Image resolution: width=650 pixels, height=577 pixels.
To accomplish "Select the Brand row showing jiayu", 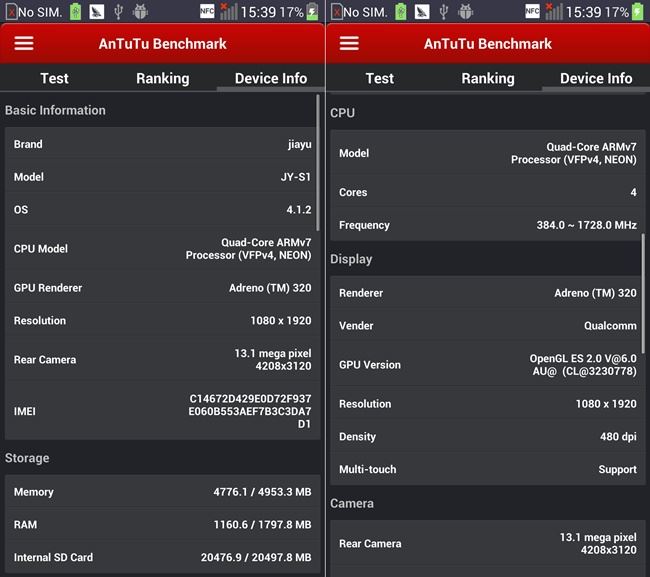I will click(x=162, y=144).
